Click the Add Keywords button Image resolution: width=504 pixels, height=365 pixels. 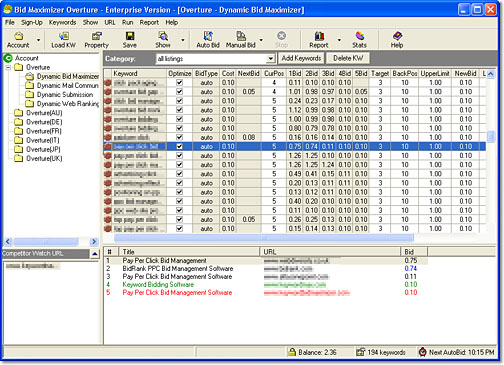coord(301,58)
